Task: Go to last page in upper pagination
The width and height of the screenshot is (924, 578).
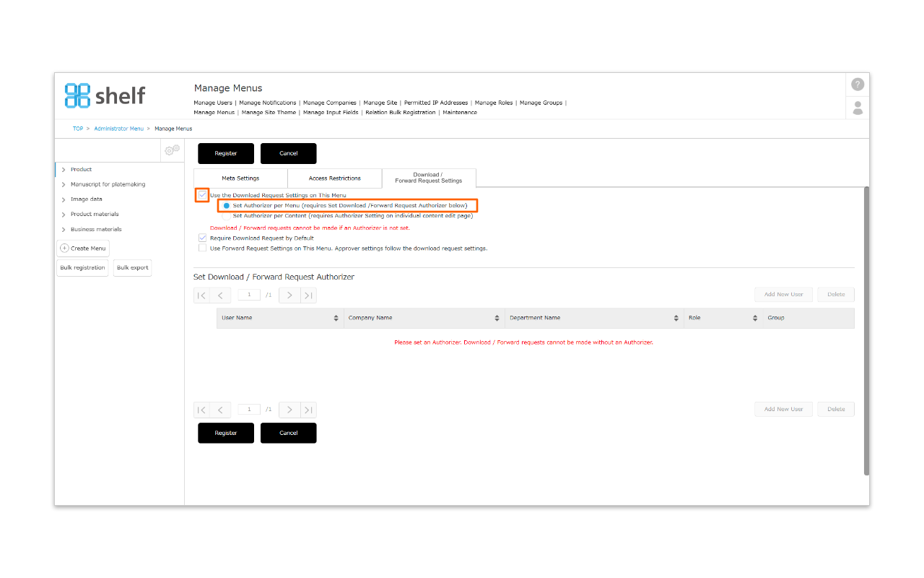Action: point(308,295)
